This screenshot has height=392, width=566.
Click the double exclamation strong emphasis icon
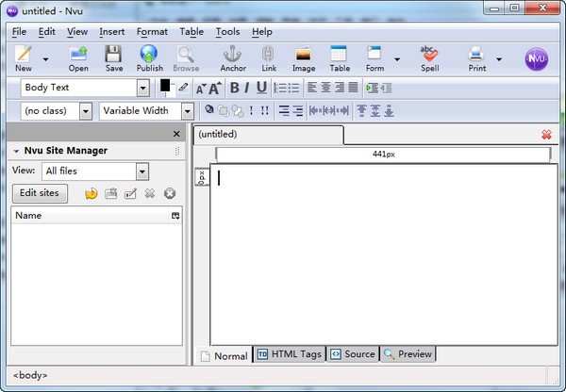264,110
